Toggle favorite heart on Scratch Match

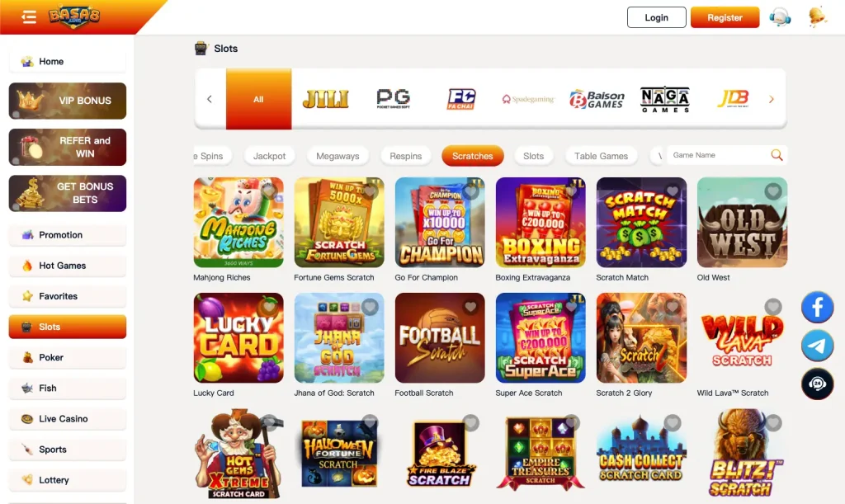click(x=672, y=191)
